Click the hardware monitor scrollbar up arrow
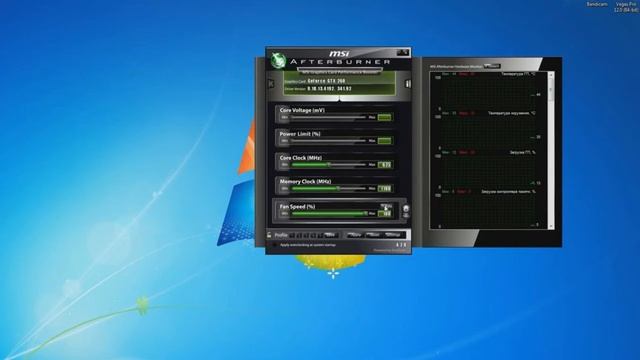 point(551,75)
